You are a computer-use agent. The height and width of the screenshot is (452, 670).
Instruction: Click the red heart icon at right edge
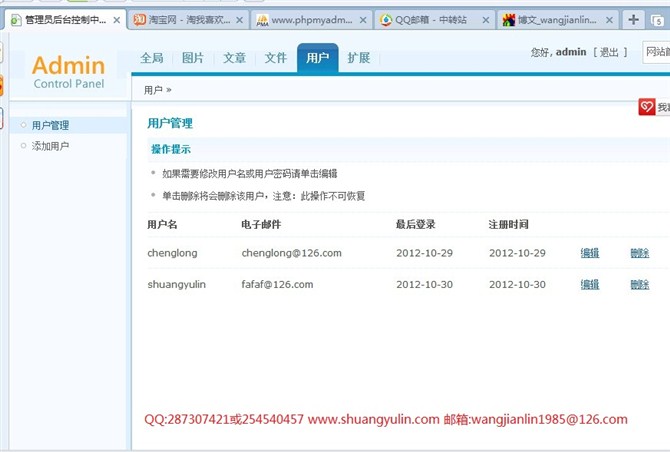(x=647, y=107)
